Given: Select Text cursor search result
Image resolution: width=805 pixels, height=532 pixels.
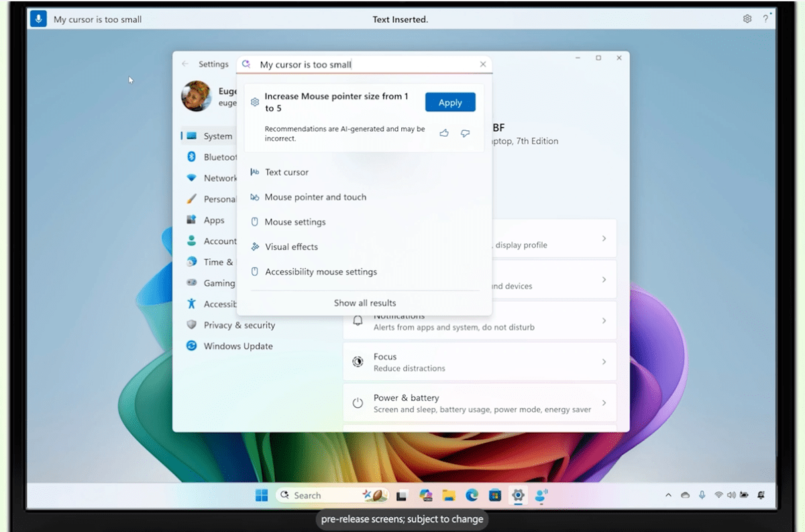Looking at the screenshot, I should pyautogui.click(x=286, y=172).
